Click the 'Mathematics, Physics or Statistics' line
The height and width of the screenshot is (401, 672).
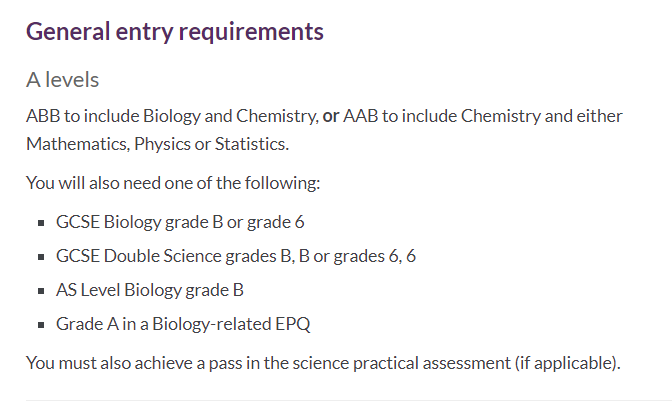[158, 144]
